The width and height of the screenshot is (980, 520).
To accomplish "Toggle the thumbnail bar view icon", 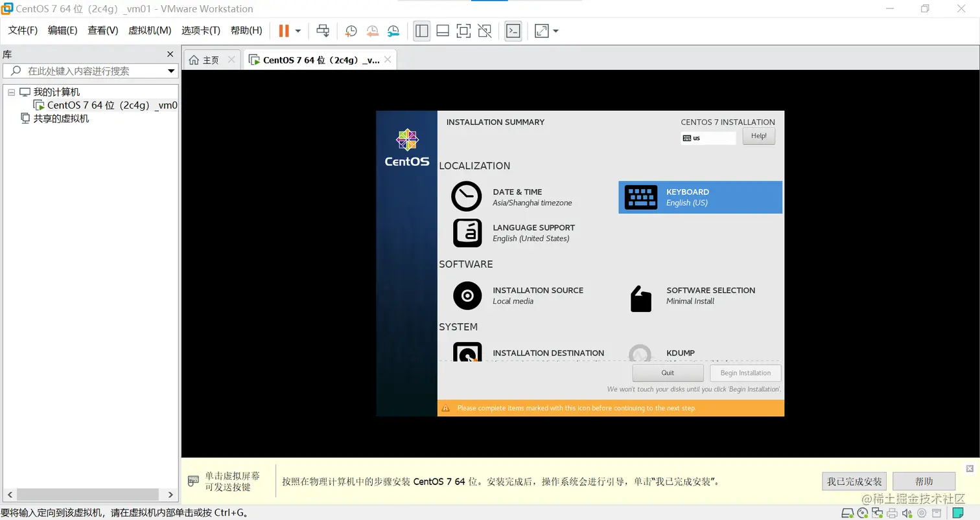I will coord(443,30).
